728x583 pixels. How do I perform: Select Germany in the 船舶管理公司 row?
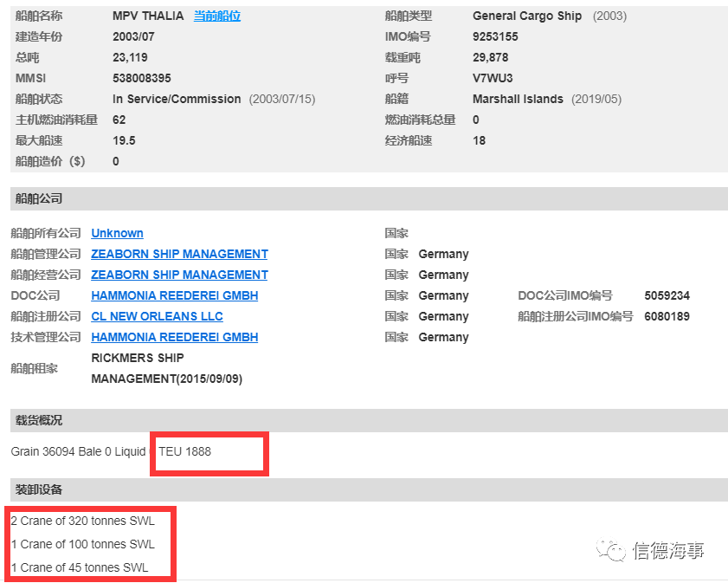443,254
